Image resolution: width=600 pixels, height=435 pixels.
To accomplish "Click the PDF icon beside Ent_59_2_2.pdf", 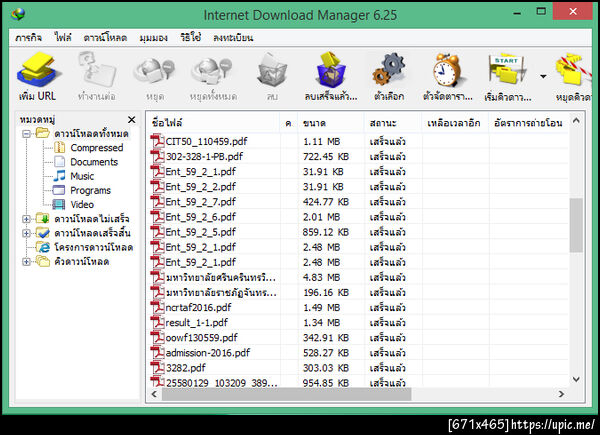I will pyautogui.click(x=157, y=186).
